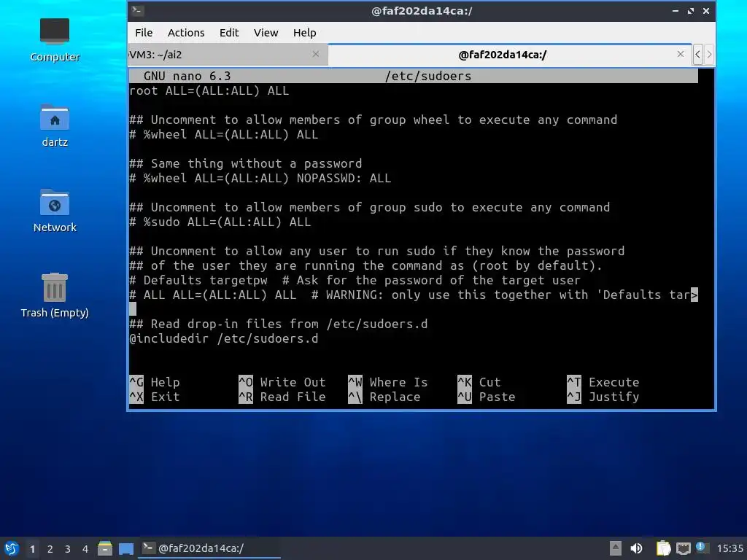
Task: Switch to workspace 4
Action: pyautogui.click(x=85, y=548)
